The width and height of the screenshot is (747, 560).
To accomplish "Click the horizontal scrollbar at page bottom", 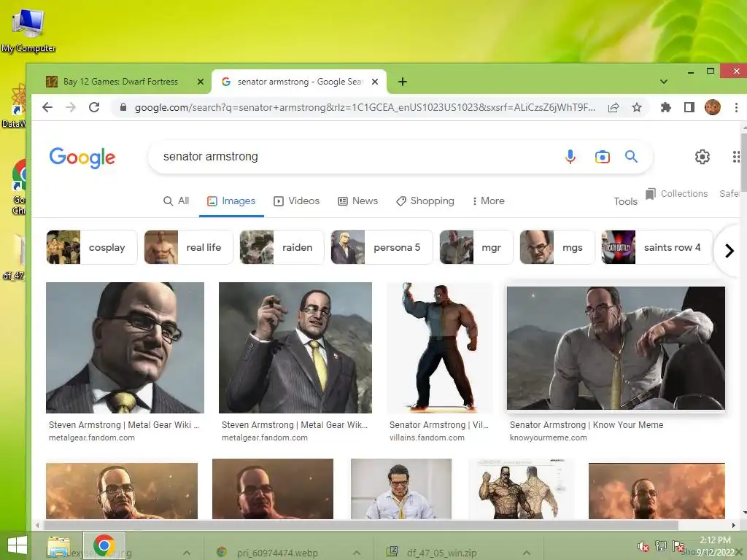I will [x=360, y=525].
